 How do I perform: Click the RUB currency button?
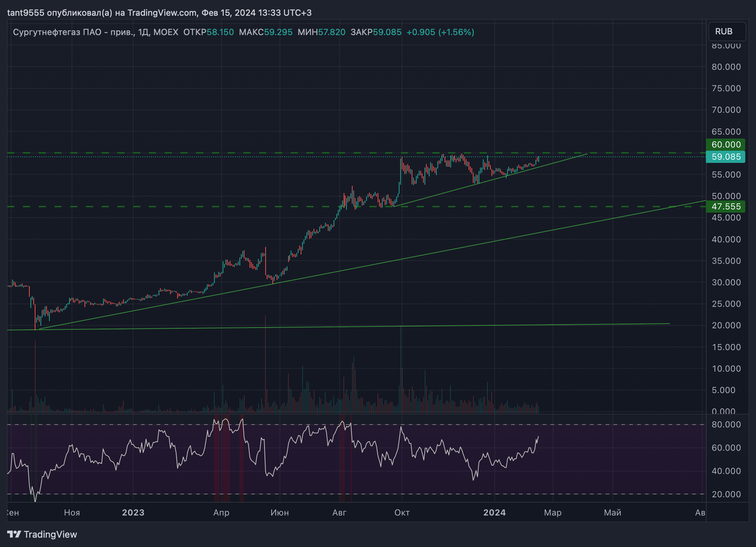click(726, 31)
